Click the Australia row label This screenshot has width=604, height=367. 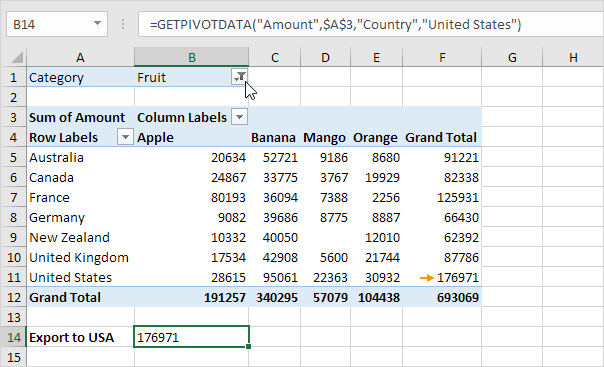(81, 157)
